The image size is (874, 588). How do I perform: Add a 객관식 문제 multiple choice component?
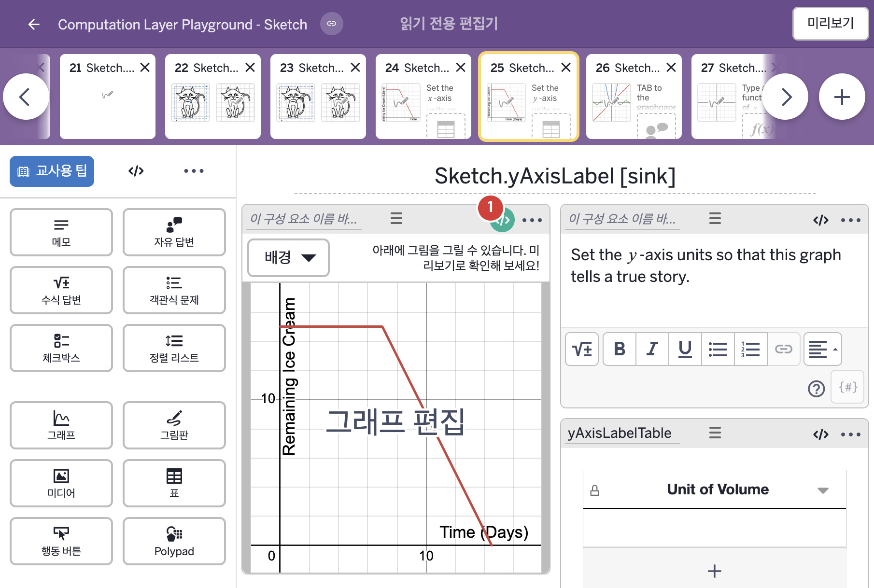coord(174,290)
